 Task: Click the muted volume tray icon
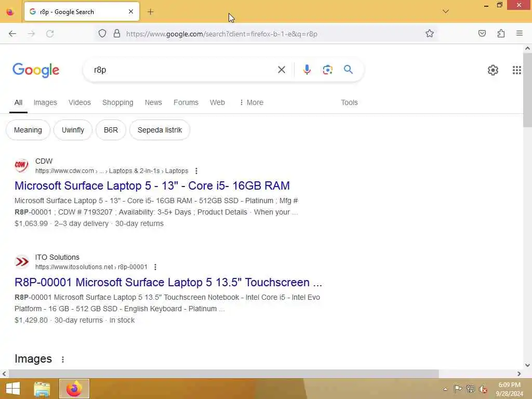coord(483,389)
